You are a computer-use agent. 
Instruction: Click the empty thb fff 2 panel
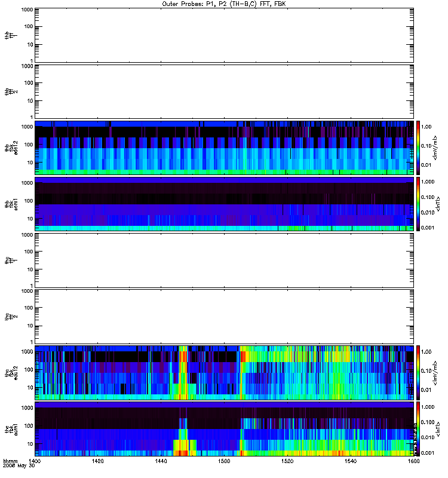click(x=225, y=91)
